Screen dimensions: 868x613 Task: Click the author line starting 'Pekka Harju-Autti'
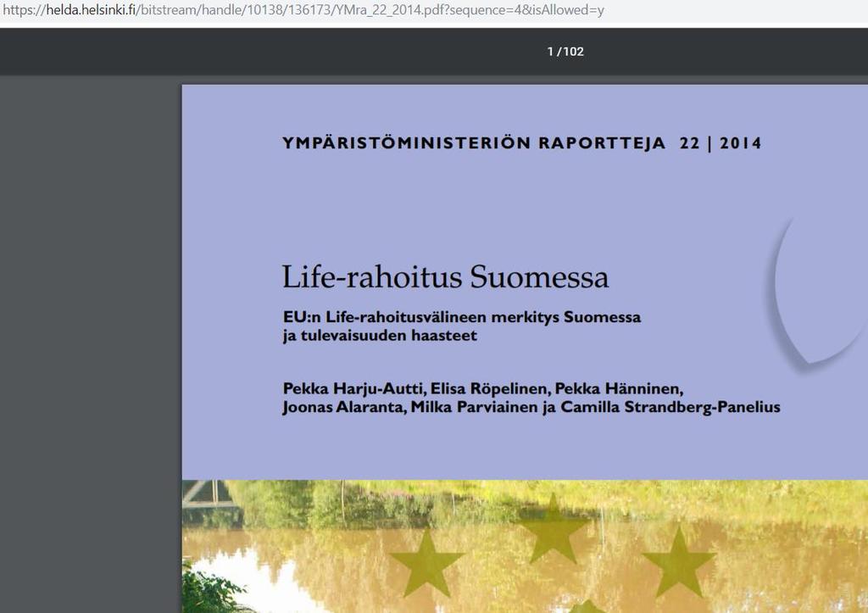483,388
